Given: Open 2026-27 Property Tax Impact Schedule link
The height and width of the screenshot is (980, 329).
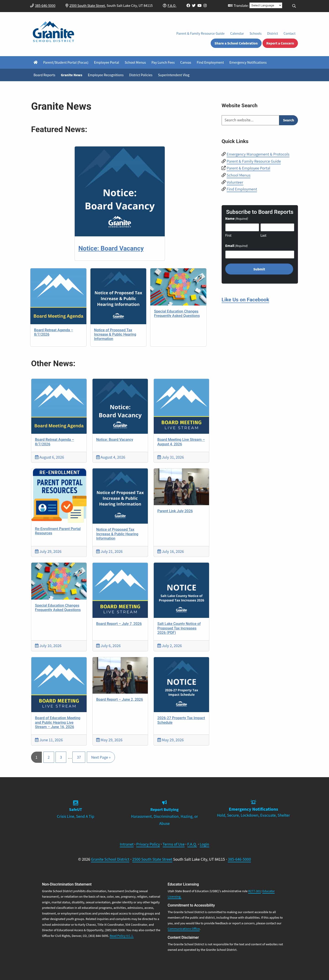Looking at the screenshot, I should coord(181,720).
